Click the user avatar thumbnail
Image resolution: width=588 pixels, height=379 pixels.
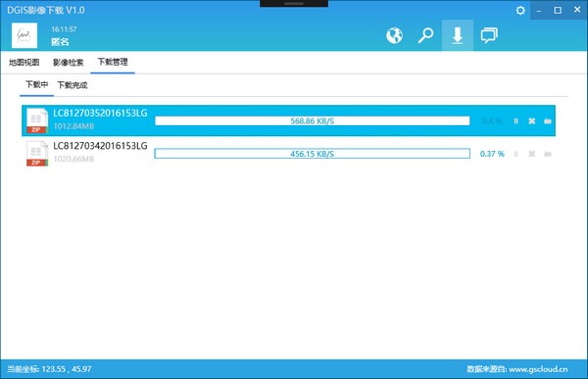pyautogui.click(x=24, y=35)
